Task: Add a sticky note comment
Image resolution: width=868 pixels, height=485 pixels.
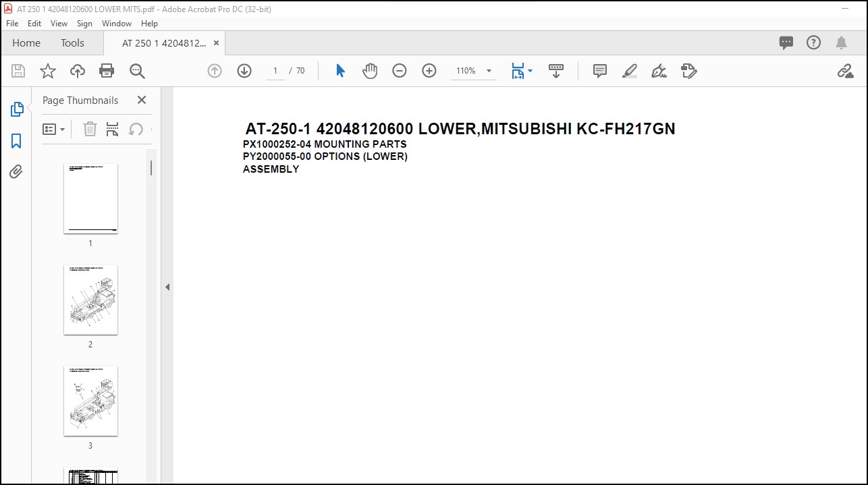Action: pyautogui.click(x=600, y=71)
